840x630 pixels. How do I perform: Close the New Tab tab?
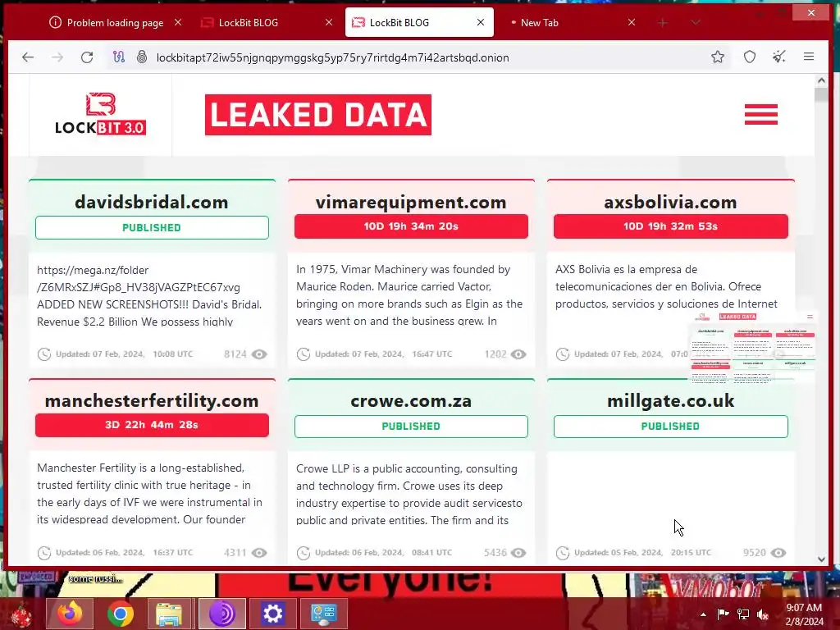(632, 22)
